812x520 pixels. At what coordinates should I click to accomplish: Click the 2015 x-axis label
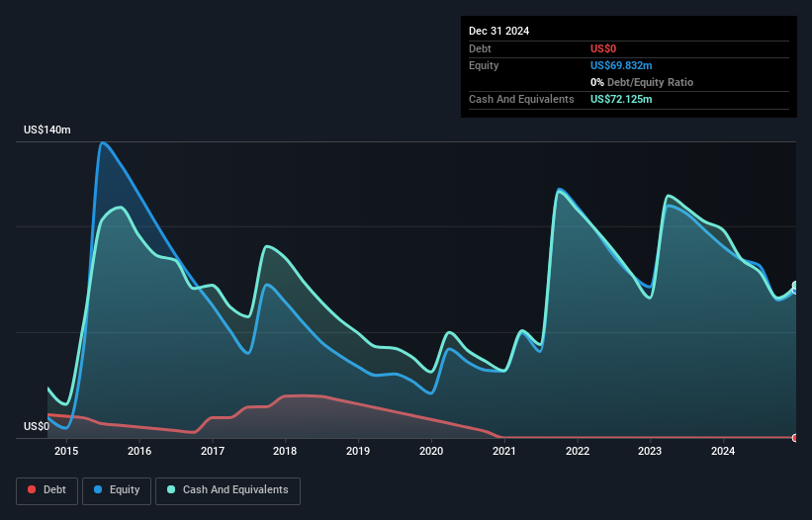point(66,451)
